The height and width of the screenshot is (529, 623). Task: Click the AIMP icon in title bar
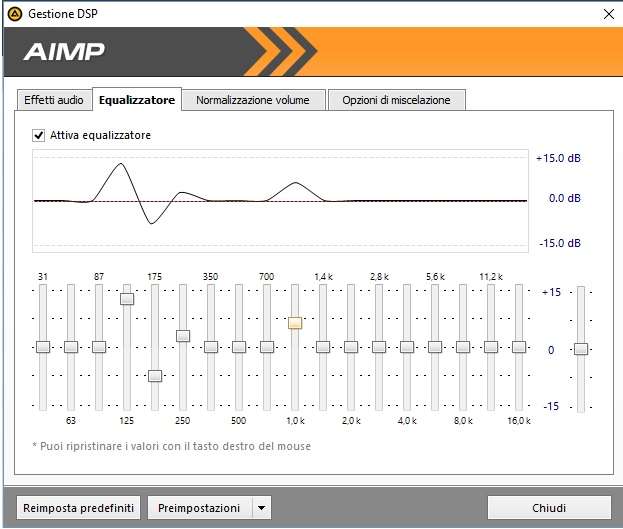click(15, 14)
